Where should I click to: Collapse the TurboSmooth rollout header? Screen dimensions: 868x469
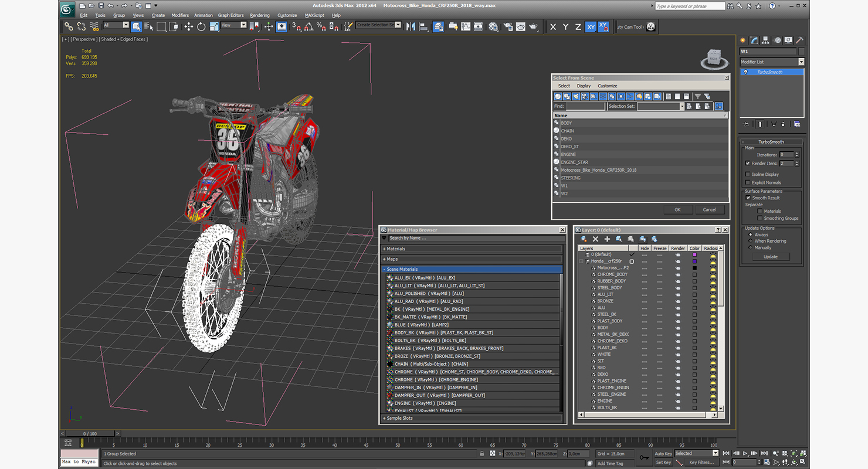(771, 142)
